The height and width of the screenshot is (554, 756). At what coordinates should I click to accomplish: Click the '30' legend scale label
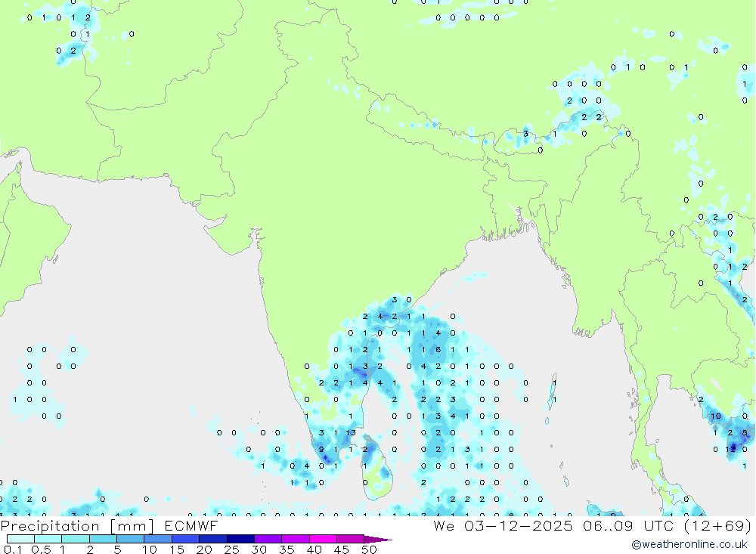(259, 549)
